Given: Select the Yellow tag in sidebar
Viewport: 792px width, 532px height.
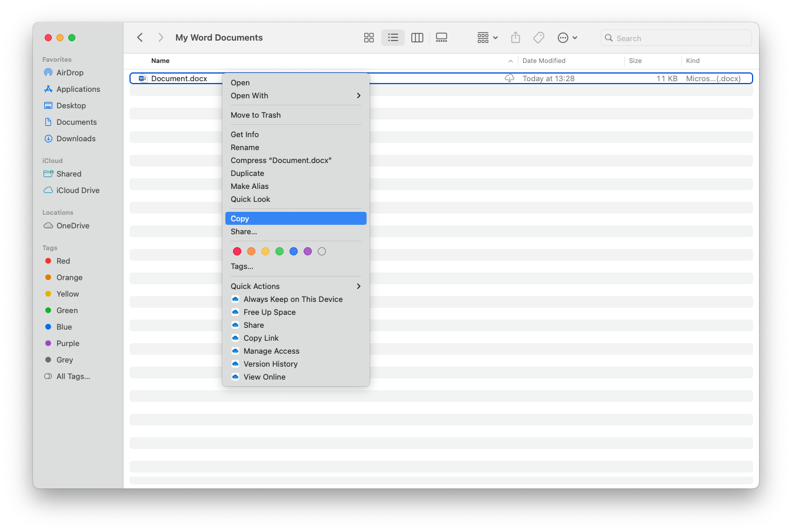Looking at the screenshot, I should pyautogui.click(x=62, y=294).
